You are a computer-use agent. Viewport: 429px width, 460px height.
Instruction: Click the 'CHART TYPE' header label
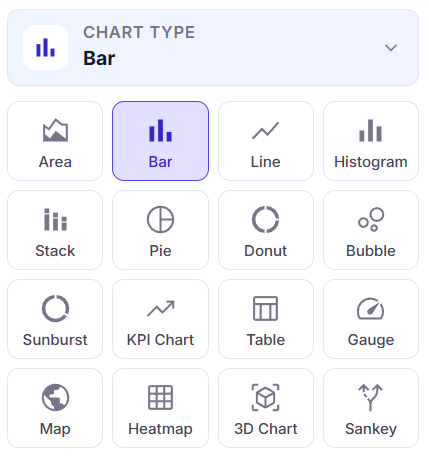[x=139, y=32]
